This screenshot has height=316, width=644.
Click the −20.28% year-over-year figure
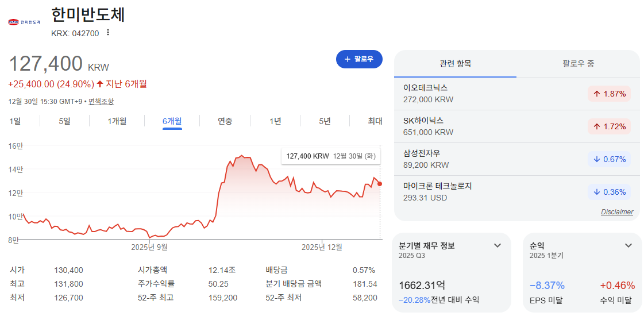(x=414, y=300)
